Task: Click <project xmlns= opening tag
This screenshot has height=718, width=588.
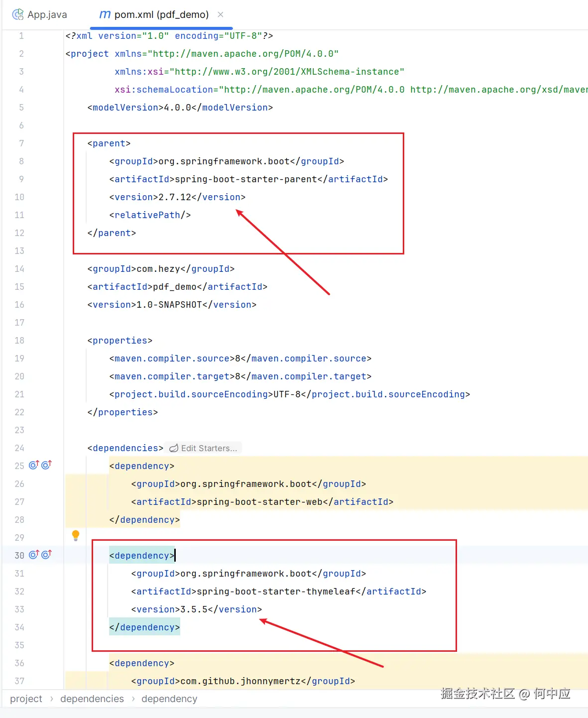Action: 202,54
